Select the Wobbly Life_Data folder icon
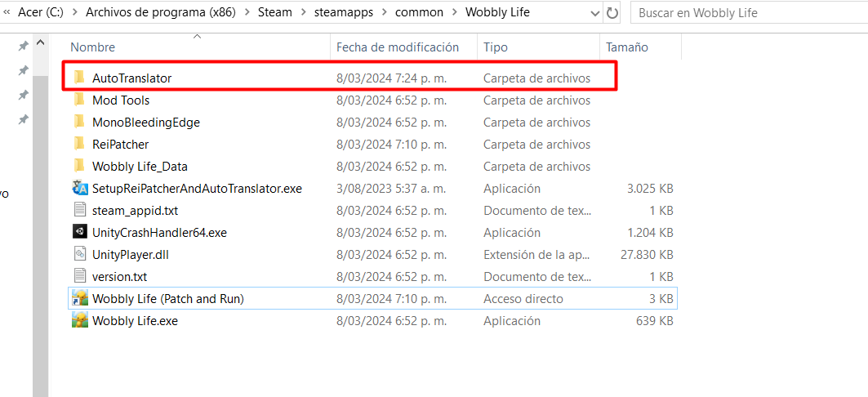This screenshot has height=397, width=868. (x=80, y=166)
